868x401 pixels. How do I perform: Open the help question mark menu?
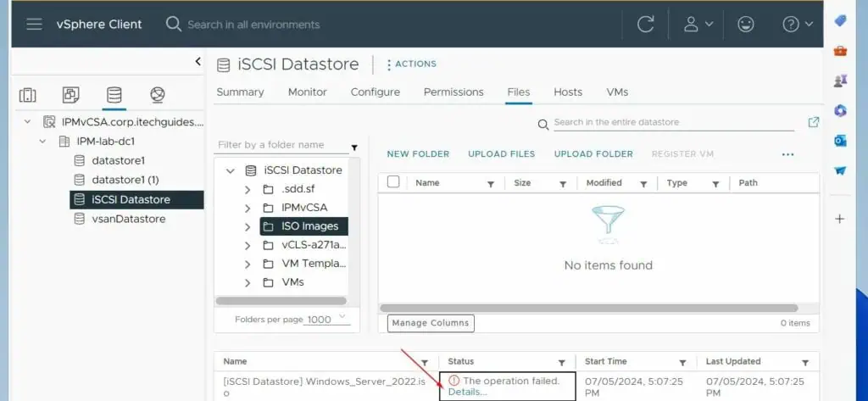[798, 25]
